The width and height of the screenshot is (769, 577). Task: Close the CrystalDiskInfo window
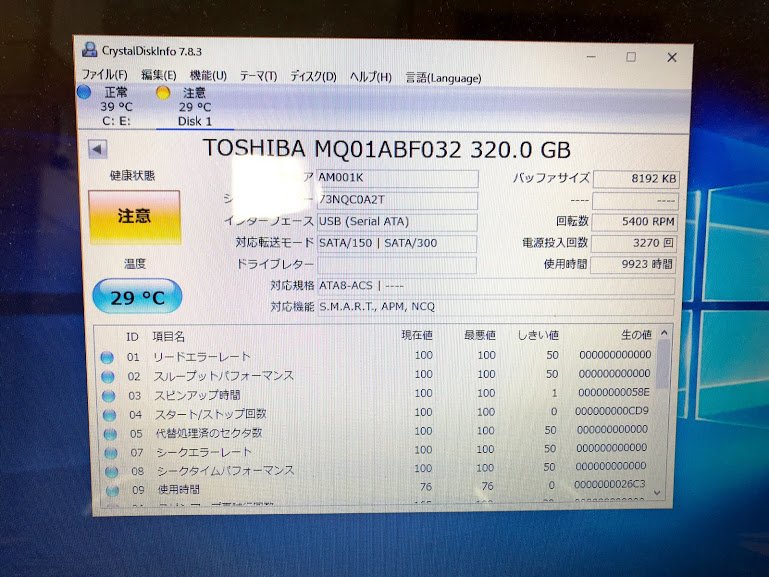point(672,58)
